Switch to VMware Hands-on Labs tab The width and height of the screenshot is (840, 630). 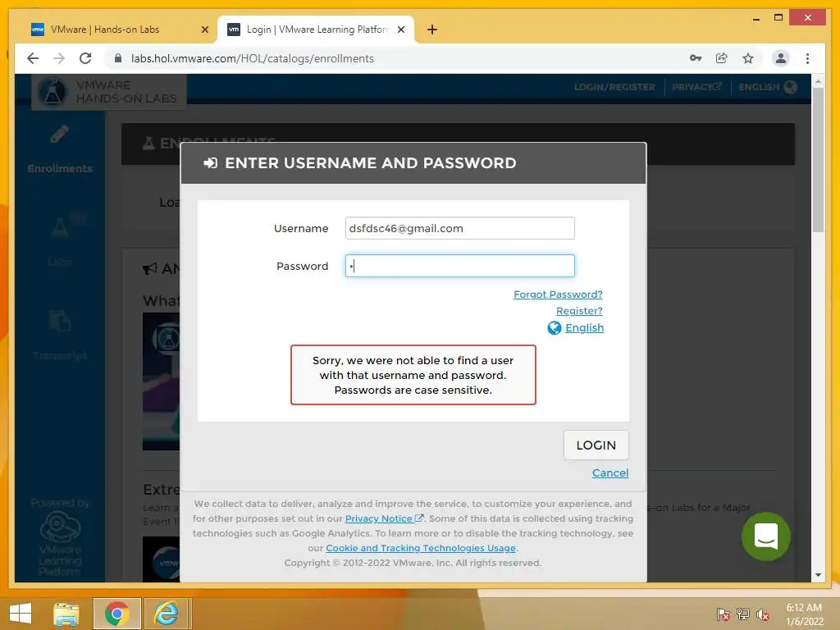click(104, 30)
